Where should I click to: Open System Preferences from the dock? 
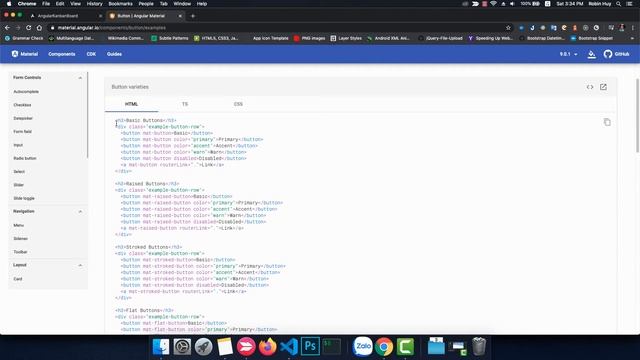(182, 347)
